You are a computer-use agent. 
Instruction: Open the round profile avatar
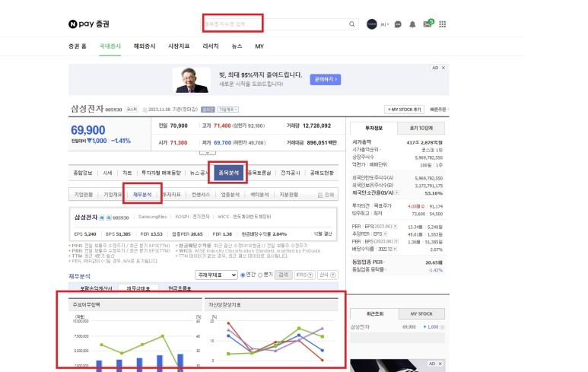coord(372,24)
